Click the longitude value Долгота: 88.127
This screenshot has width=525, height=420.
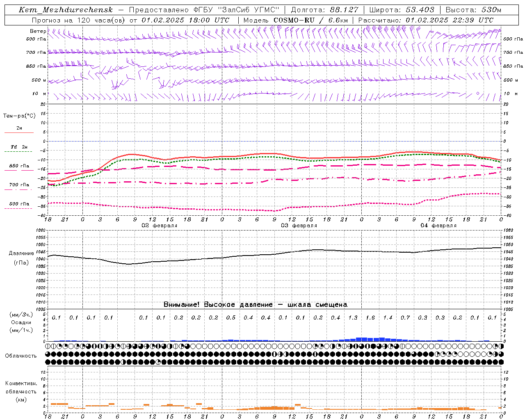click(324, 10)
